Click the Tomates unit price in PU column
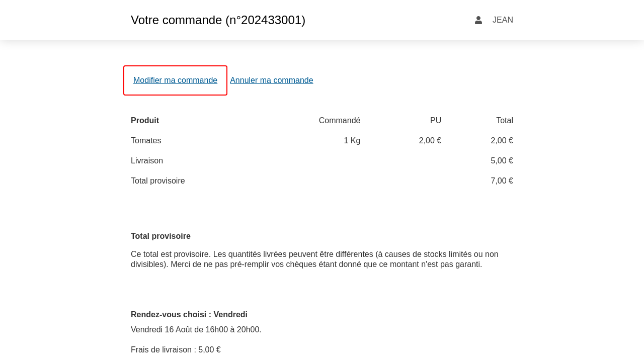 [430, 141]
